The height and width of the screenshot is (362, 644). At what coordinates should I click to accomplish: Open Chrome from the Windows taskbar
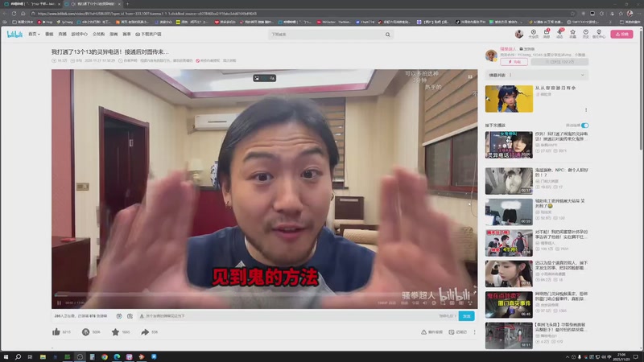coord(105,356)
